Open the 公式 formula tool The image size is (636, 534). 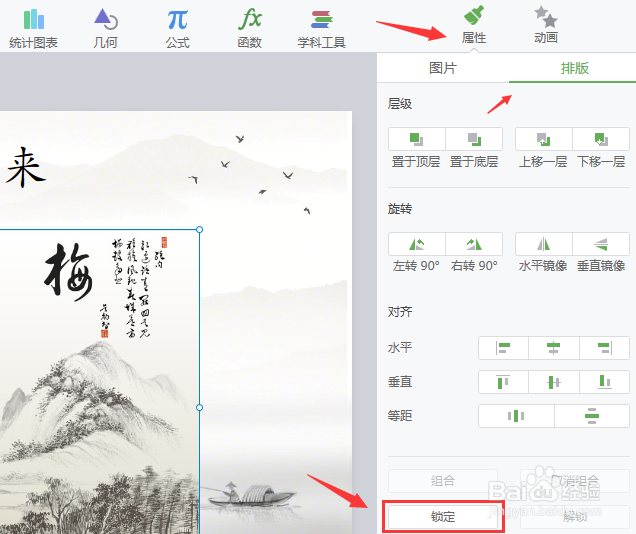178,29
